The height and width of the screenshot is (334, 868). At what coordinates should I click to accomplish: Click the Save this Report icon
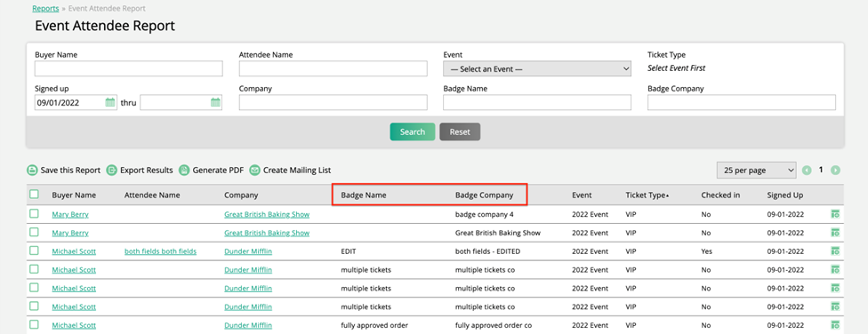pyautogui.click(x=33, y=171)
